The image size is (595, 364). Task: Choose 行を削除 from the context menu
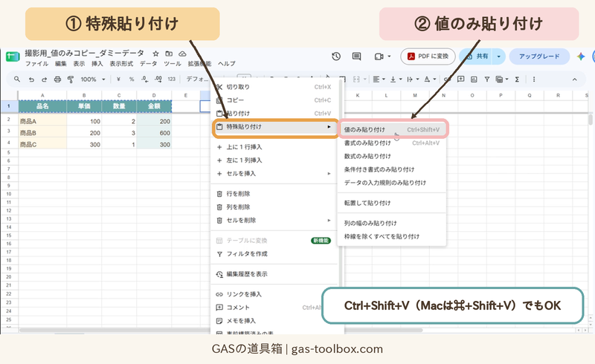(x=273, y=194)
